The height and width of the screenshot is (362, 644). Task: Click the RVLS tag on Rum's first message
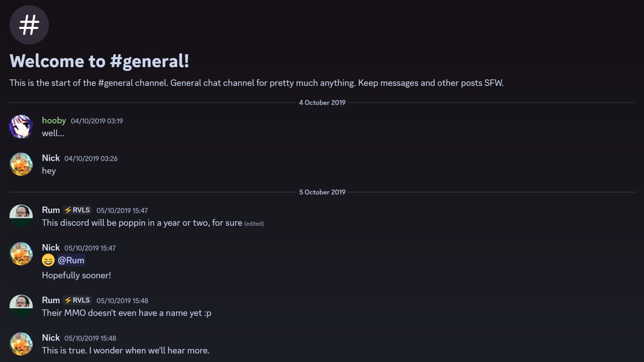(x=77, y=210)
